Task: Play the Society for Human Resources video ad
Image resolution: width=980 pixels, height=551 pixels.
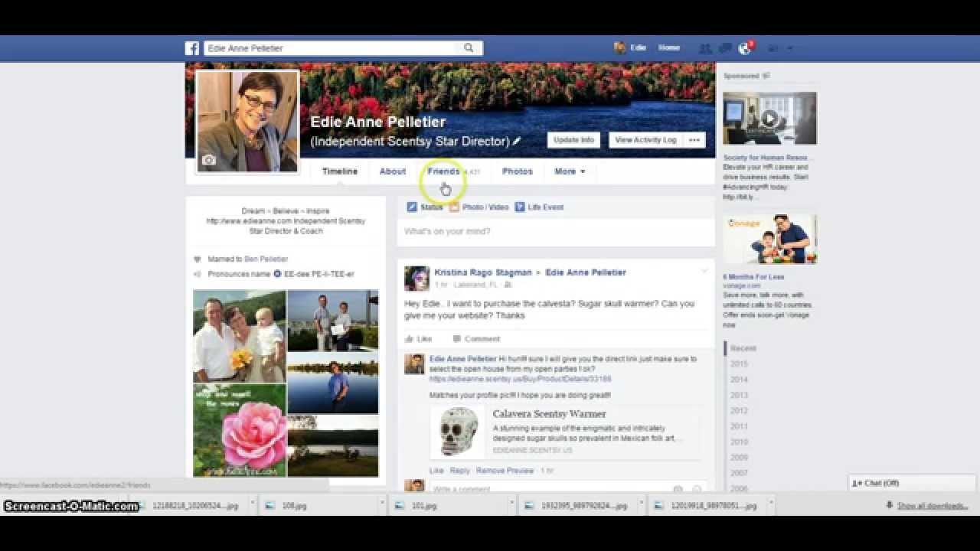Action: point(769,119)
